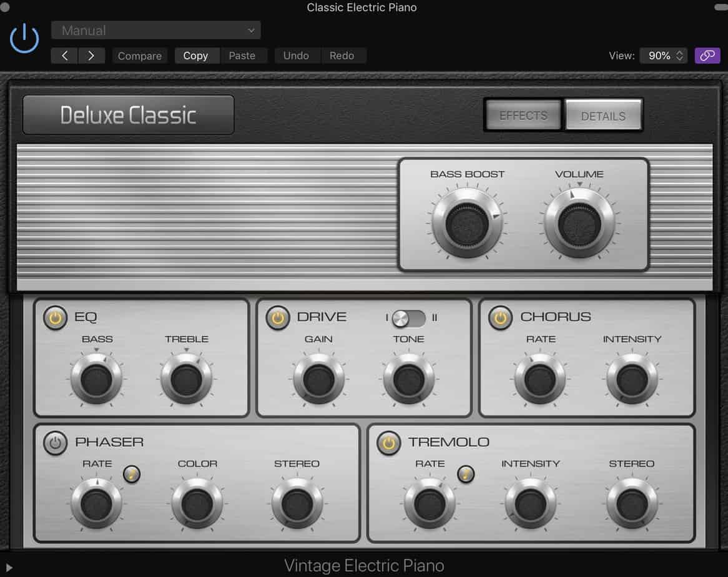Viewport: 728px width, 577px height.
Task: Adjust the View zoom stepper
Action: [680, 56]
